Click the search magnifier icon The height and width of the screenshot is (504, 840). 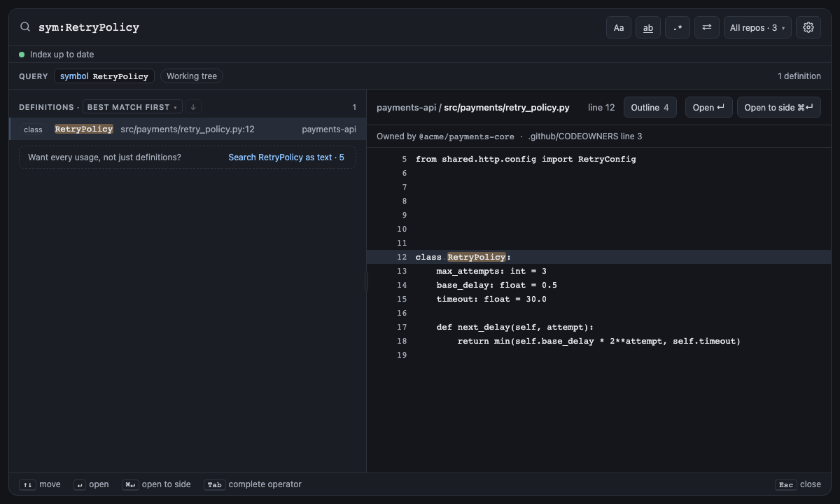25,27
